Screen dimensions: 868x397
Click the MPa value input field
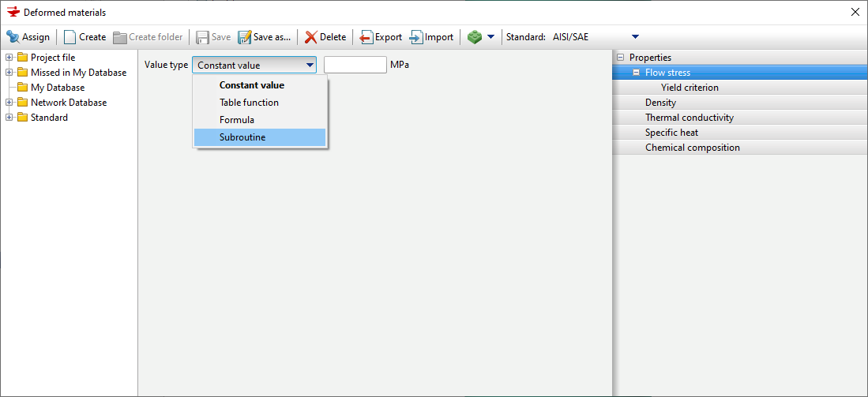(x=355, y=65)
